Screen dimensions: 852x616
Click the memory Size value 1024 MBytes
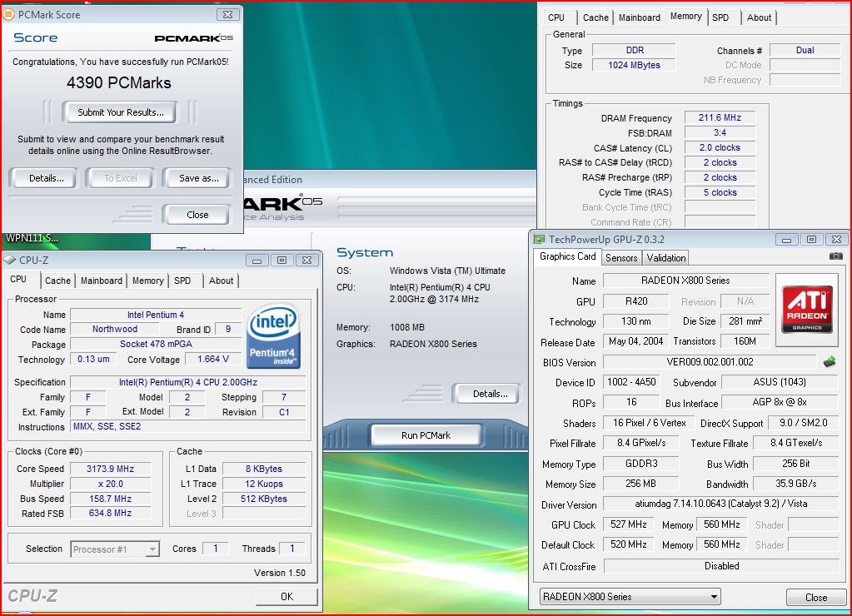pos(634,65)
